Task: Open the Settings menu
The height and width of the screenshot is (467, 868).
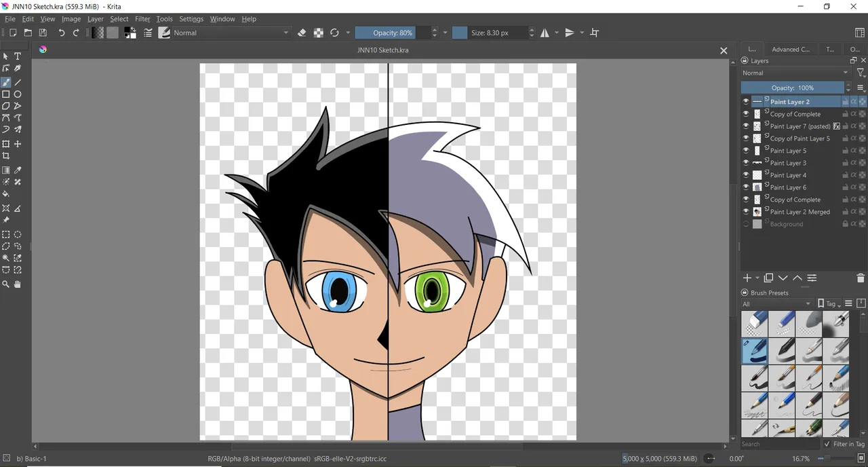Action: point(191,19)
